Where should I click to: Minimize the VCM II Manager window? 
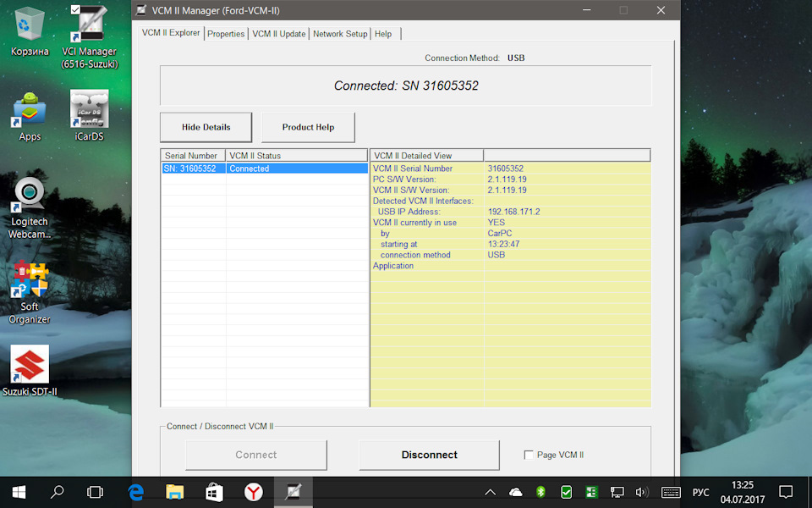(x=586, y=10)
